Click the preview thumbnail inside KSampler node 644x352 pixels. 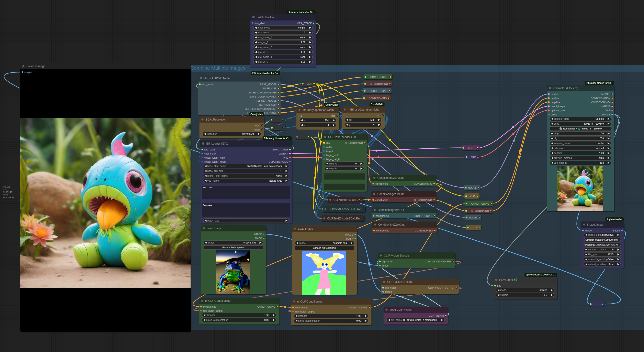click(580, 189)
